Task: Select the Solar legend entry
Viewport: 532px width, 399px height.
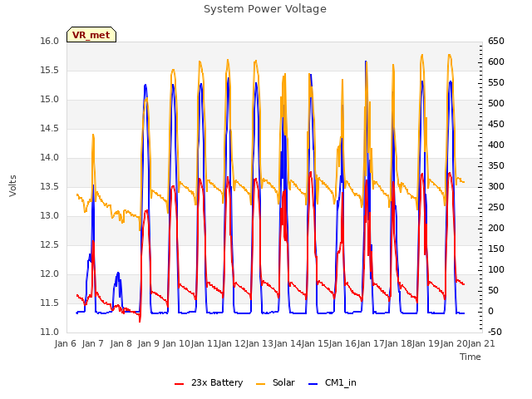Action: point(275,382)
